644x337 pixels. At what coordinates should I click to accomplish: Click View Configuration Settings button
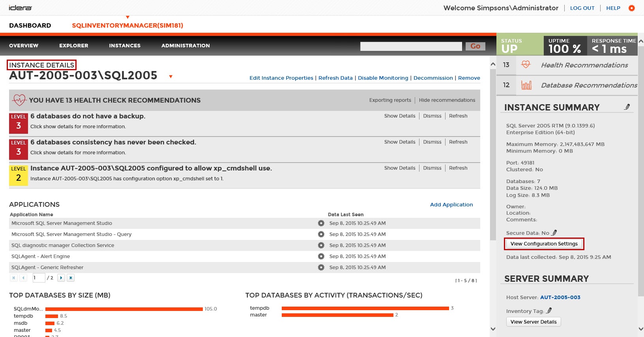point(544,244)
